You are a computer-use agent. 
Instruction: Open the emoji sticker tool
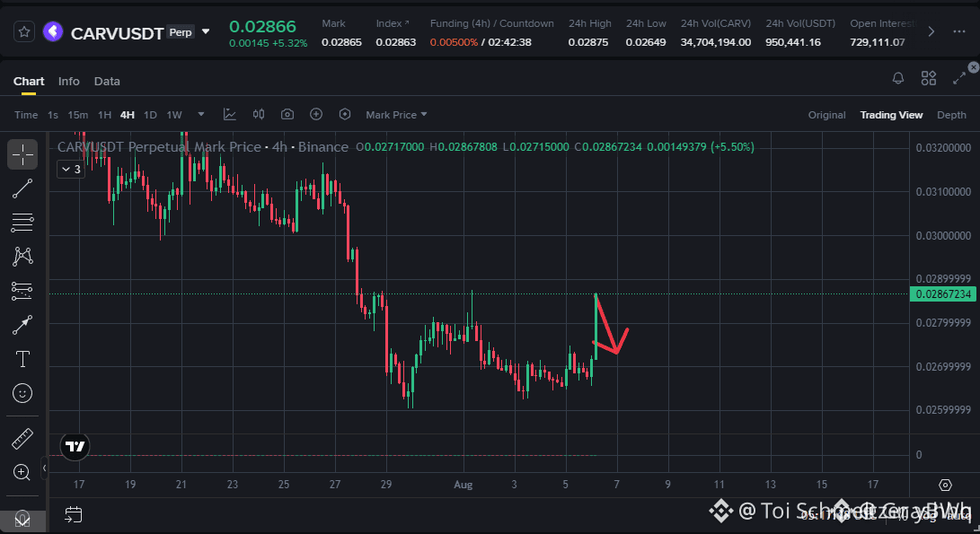[22, 393]
